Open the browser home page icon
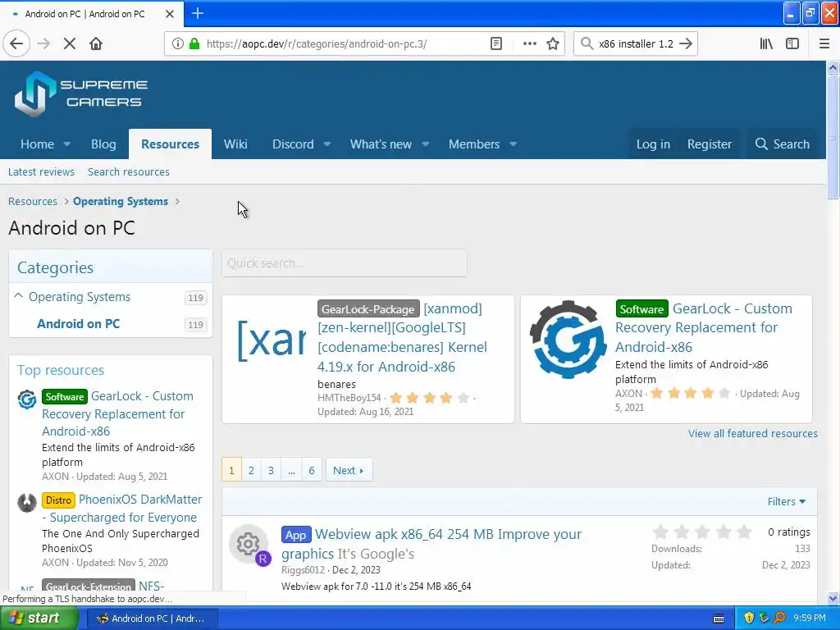 click(x=96, y=44)
